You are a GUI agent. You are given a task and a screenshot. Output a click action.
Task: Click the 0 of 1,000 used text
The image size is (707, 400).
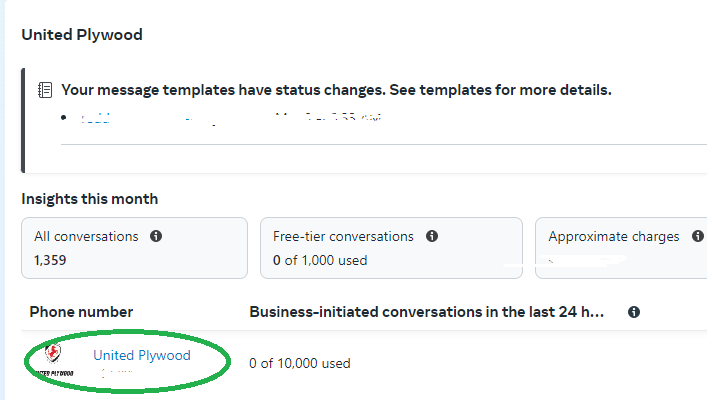pyautogui.click(x=320, y=260)
